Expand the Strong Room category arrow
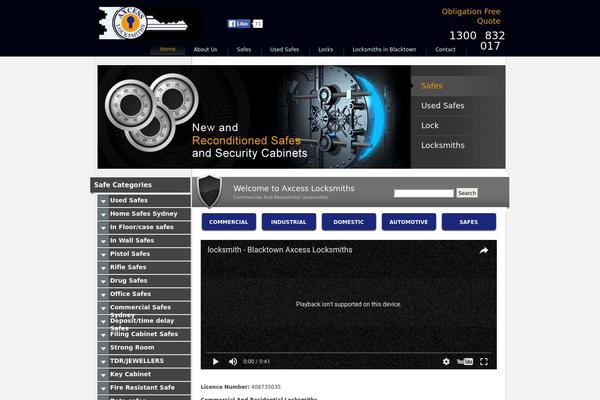The height and width of the screenshot is (400, 600). [103, 348]
